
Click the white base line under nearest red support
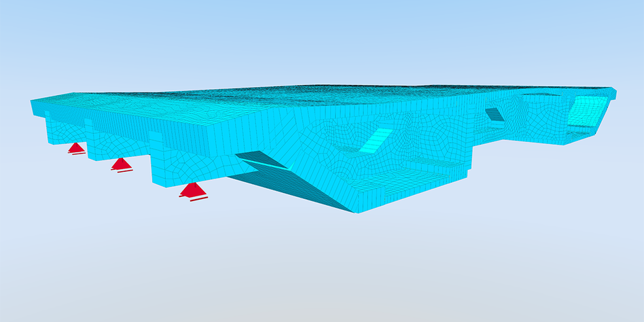[x=198, y=200]
